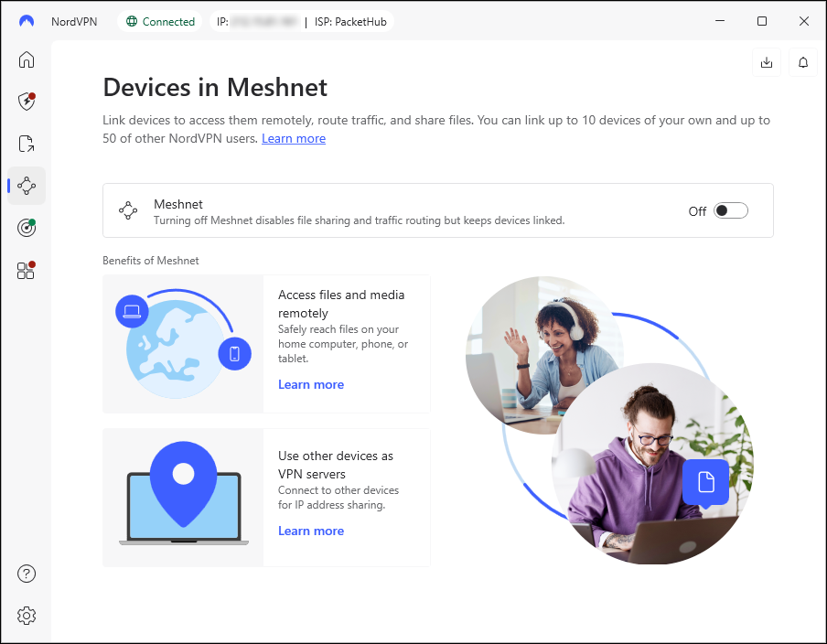
Task: Click the download updates icon
Action: coord(767,62)
